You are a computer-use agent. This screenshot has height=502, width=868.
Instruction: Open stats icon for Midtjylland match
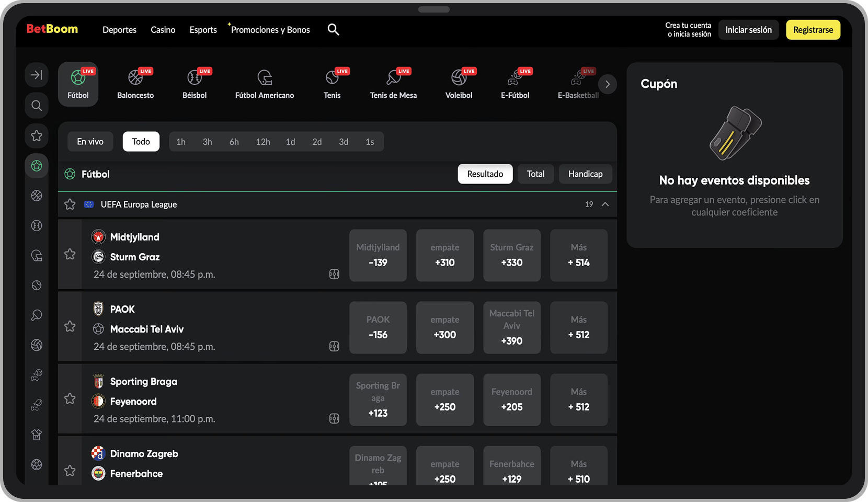[334, 275]
